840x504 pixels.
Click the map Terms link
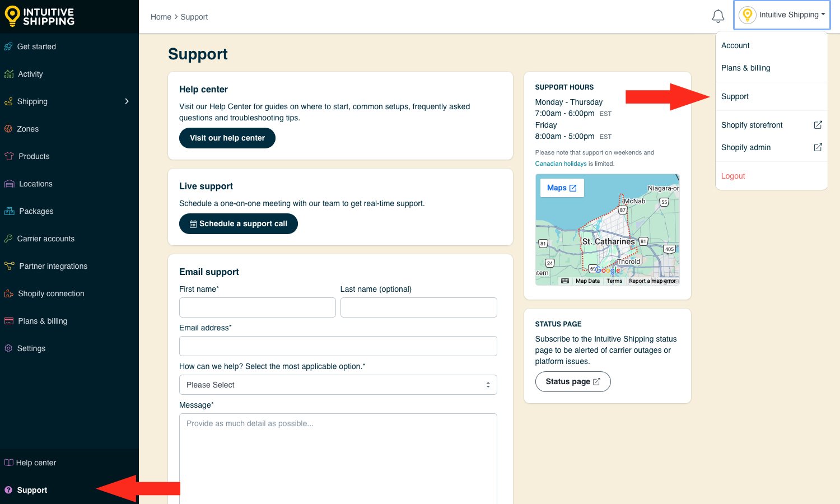614,281
